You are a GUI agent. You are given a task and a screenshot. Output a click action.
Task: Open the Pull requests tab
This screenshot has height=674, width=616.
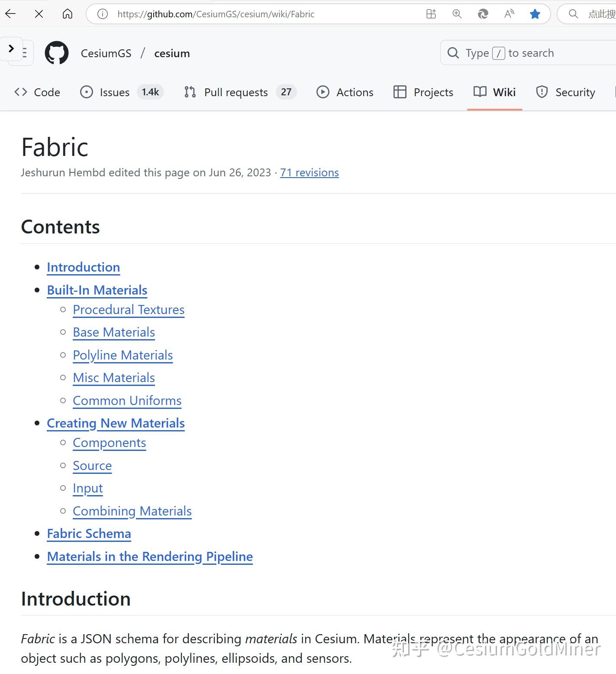[x=235, y=92]
